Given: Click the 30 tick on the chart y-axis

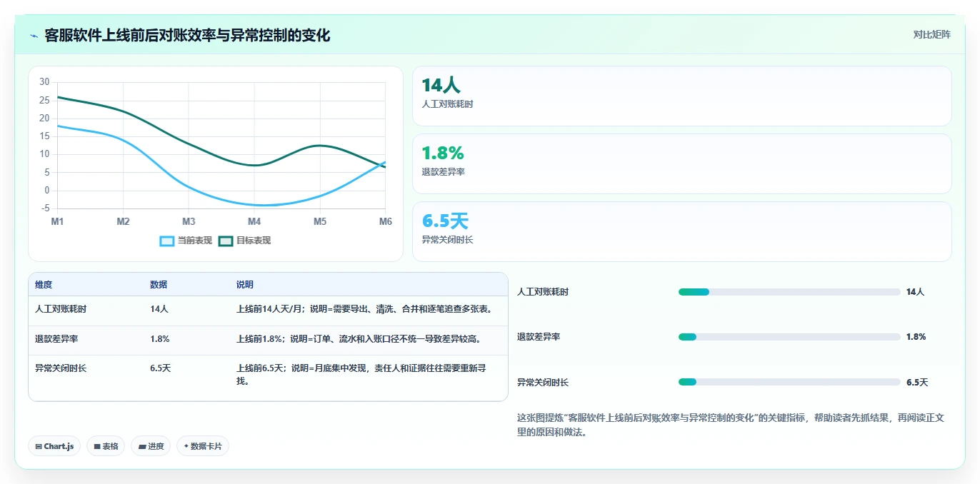Looking at the screenshot, I should click(44, 82).
